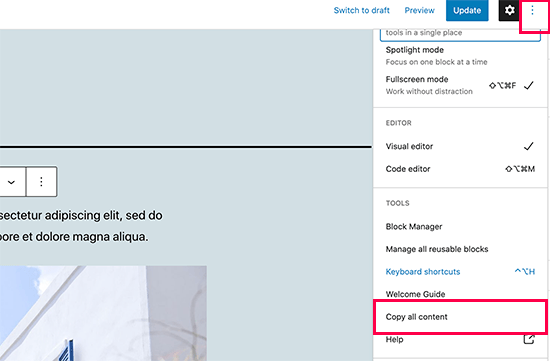Screen dimensions: 550x361
Task: Click the lorem ipsum paragraph text
Action: point(81,226)
